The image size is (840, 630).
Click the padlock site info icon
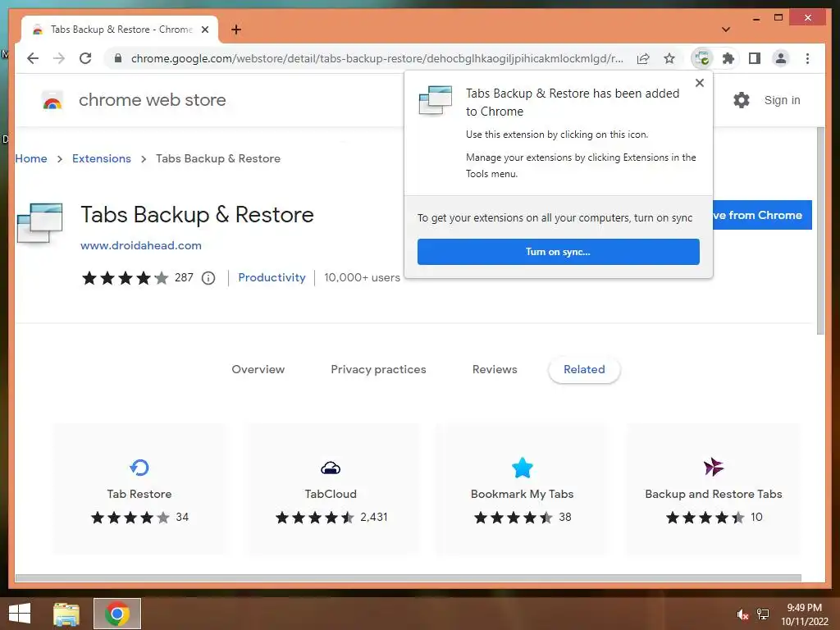(x=118, y=58)
